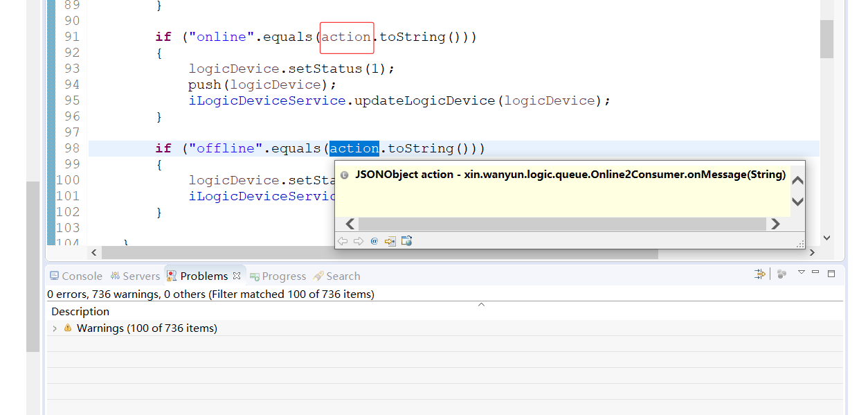
Task: Maximize the Problems panel
Action: click(x=832, y=274)
